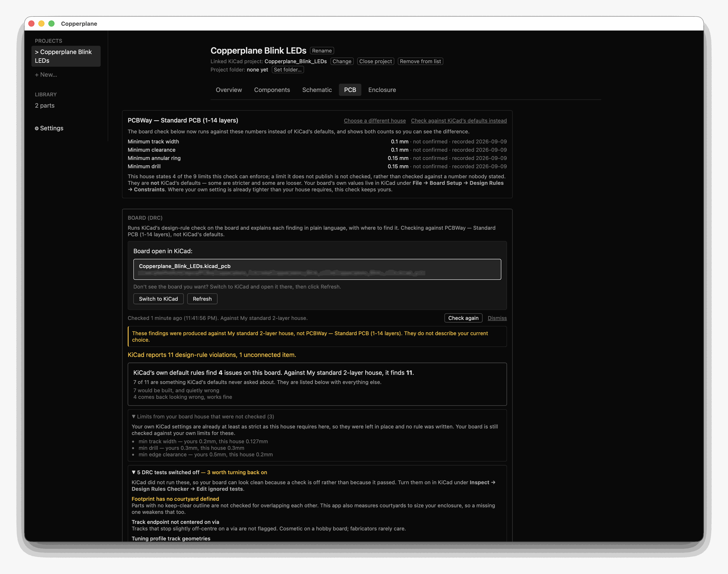Change the linked KiCad project
This screenshot has height=574, width=728.
click(x=342, y=61)
